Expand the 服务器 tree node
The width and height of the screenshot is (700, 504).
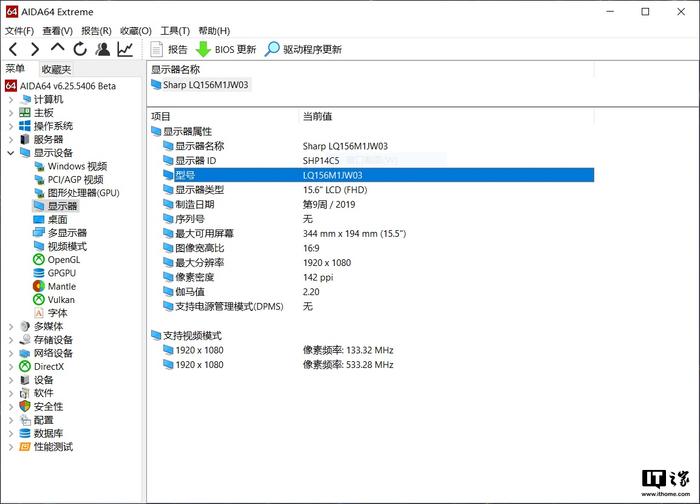click(11, 140)
